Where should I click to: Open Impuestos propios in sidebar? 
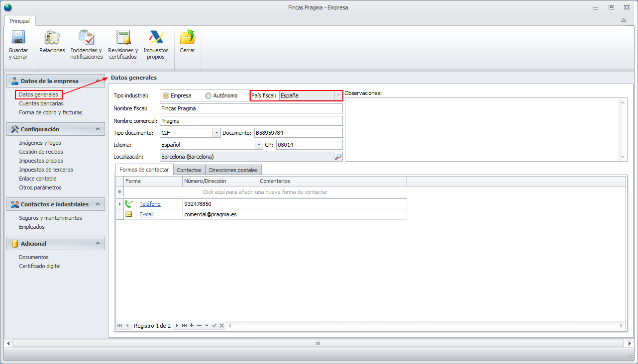pos(41,161)
